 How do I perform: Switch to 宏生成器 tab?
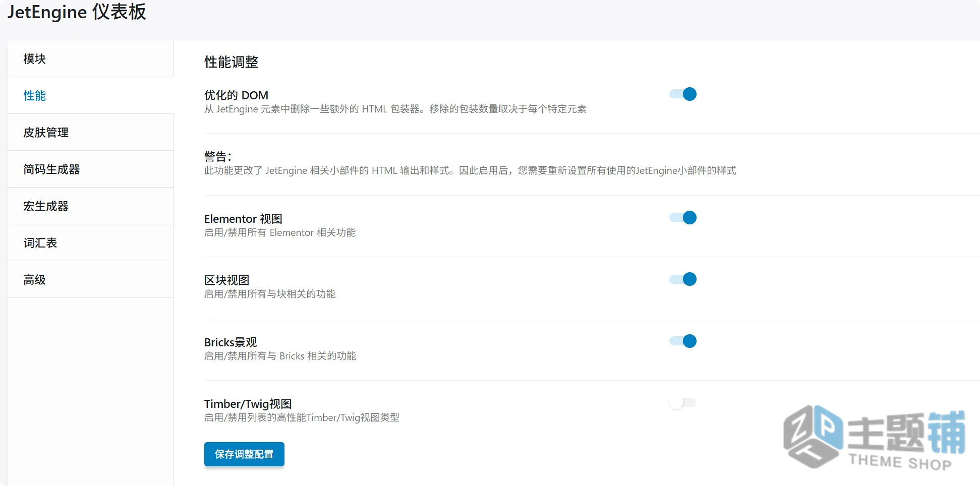91,206
